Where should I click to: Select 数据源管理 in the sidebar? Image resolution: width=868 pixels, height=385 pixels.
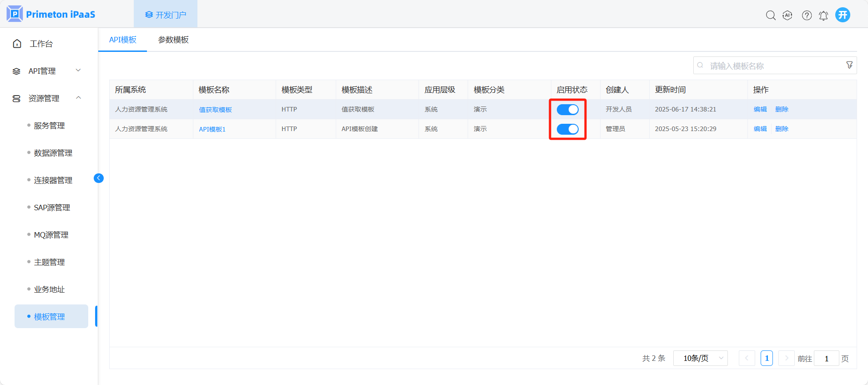53,153
